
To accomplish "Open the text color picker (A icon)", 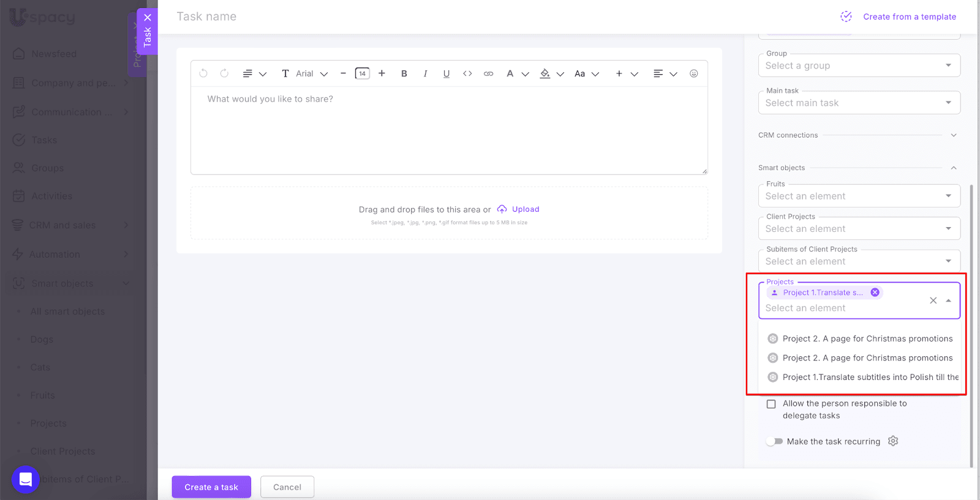I will coord(517,73).
